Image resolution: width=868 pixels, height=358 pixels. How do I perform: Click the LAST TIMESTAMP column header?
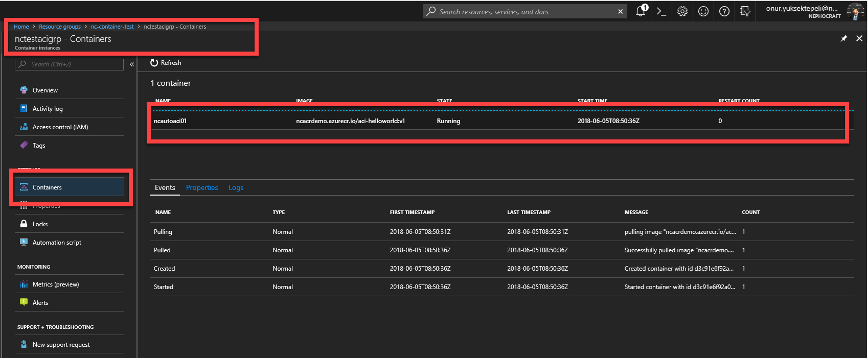click(529, 212)
